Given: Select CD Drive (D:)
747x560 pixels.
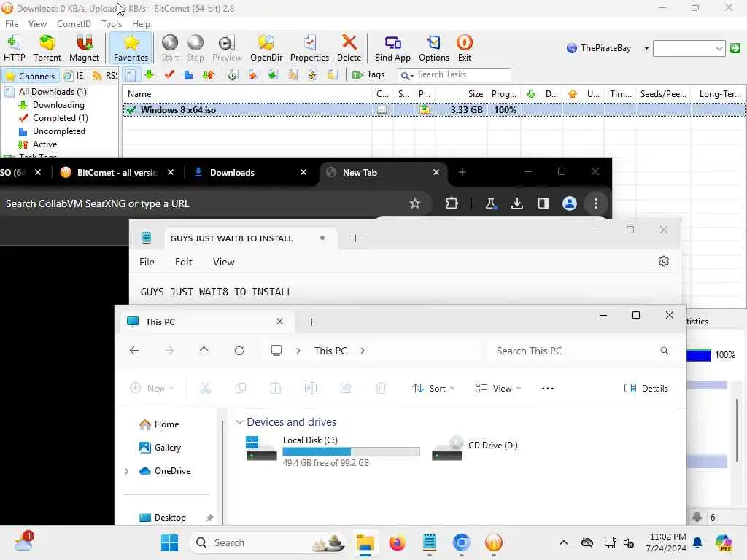Looking at the screenshot, I should pos(474,448).
